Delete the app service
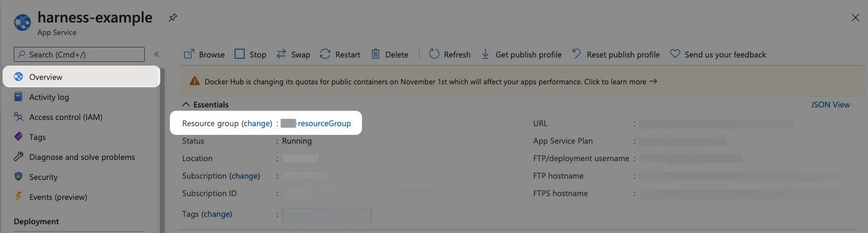 389,54
